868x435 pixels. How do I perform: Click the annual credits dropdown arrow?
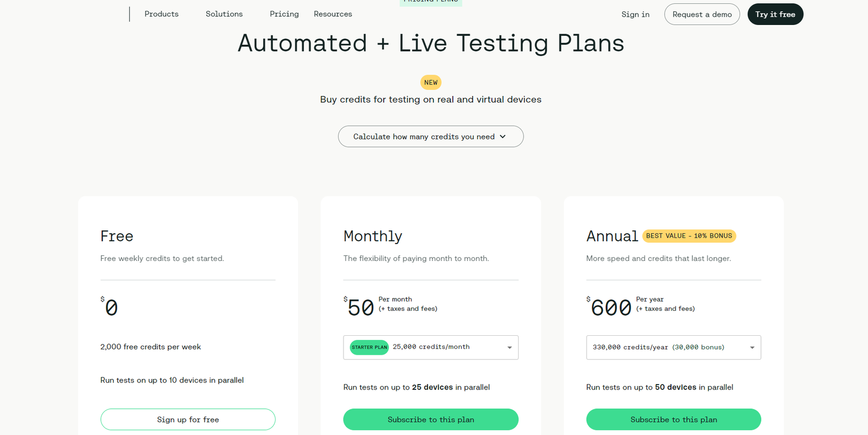coord(752,348)
